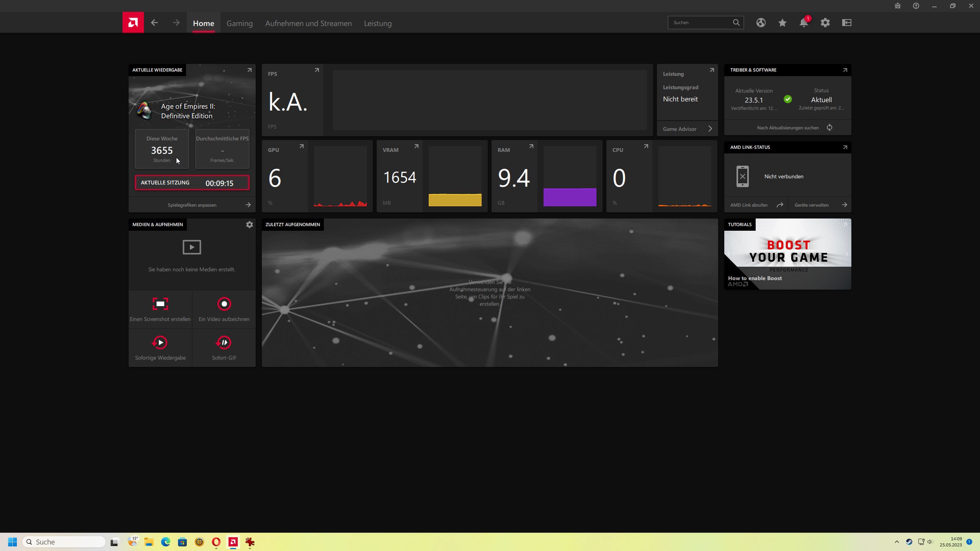Click Spielegrafiken anpassen link
This screenshot has width=980, height=551.
[192, 205]
